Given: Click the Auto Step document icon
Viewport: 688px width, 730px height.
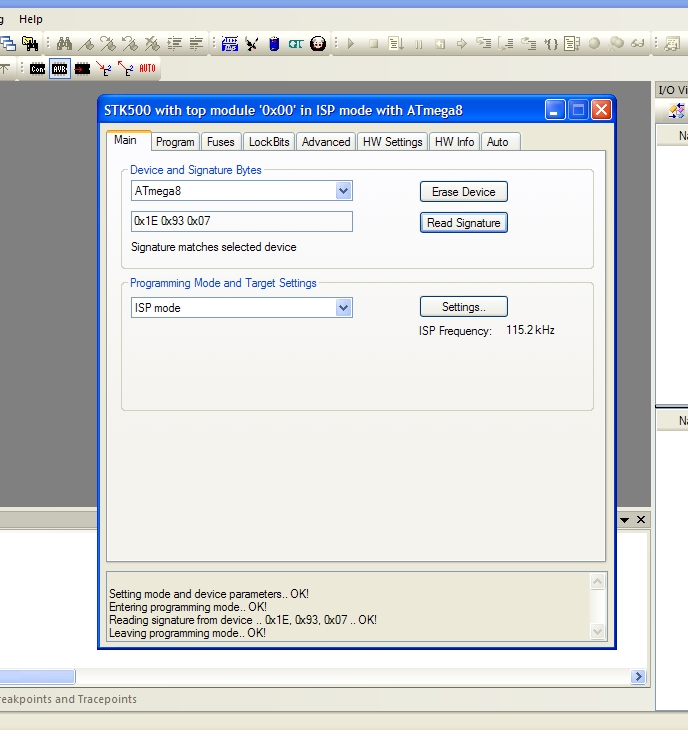Looking at the screenshot, I should 572,44.
